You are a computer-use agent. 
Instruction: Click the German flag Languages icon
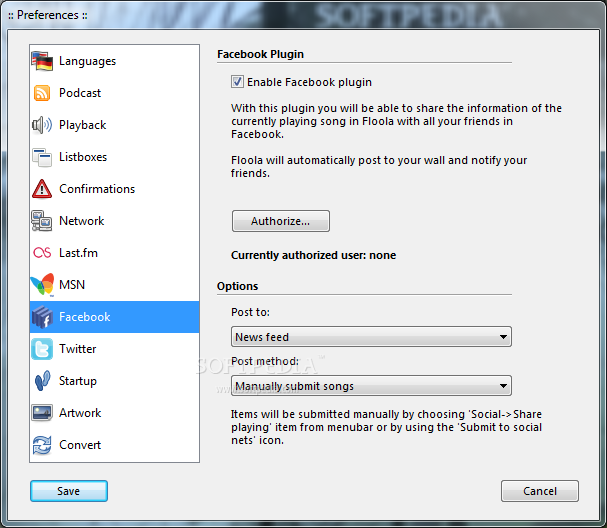click(x=42, y=61)
